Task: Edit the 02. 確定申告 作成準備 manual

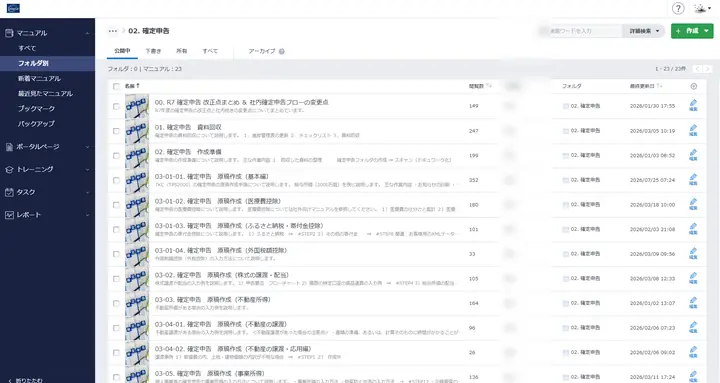Action: click(693, 155)
